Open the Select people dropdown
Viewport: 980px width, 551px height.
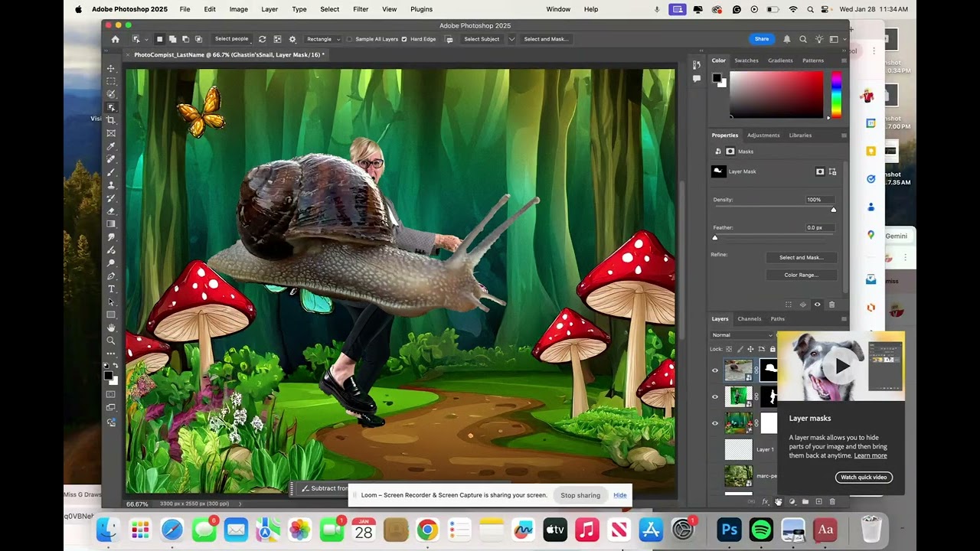click(x=231, y=39)
